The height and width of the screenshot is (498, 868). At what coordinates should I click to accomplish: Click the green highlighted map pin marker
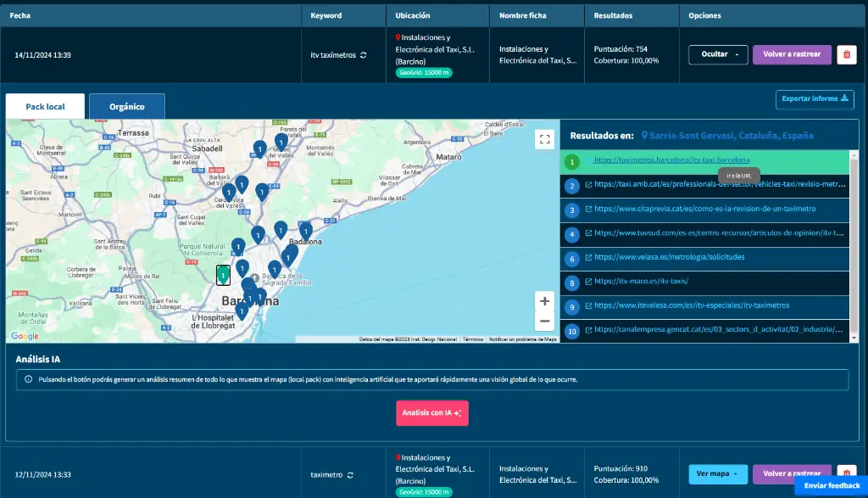click(x=223, y=276)
